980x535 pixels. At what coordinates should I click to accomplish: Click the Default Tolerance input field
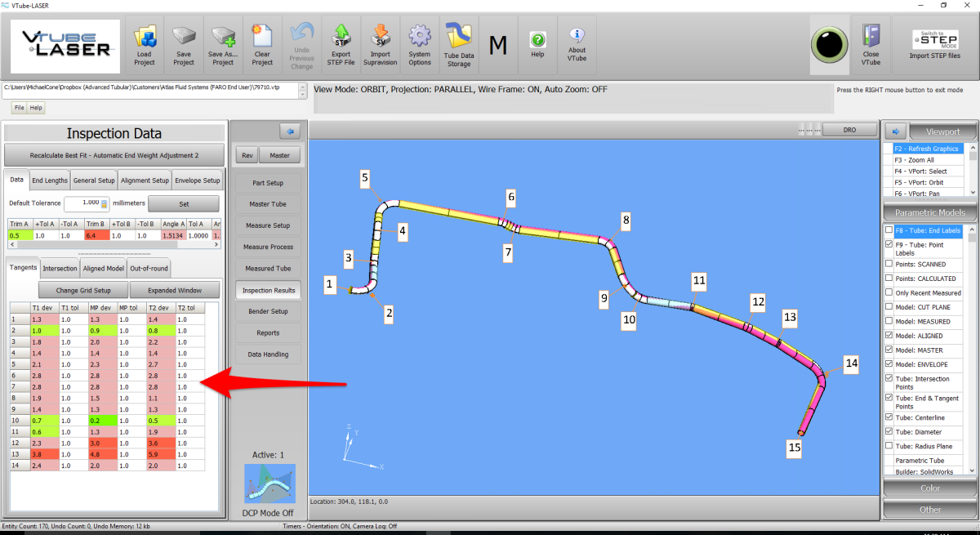click(85, 203)
